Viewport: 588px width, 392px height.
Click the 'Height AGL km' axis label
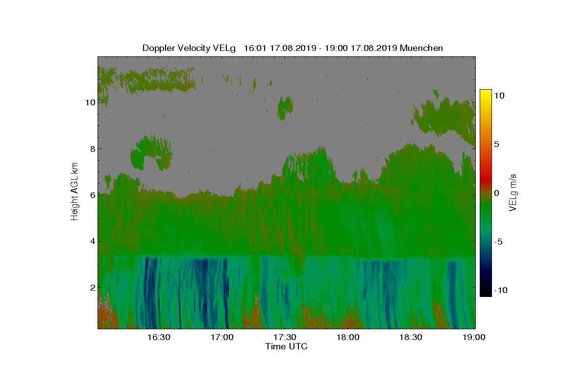pyautogui.click(x=74, y=193)
